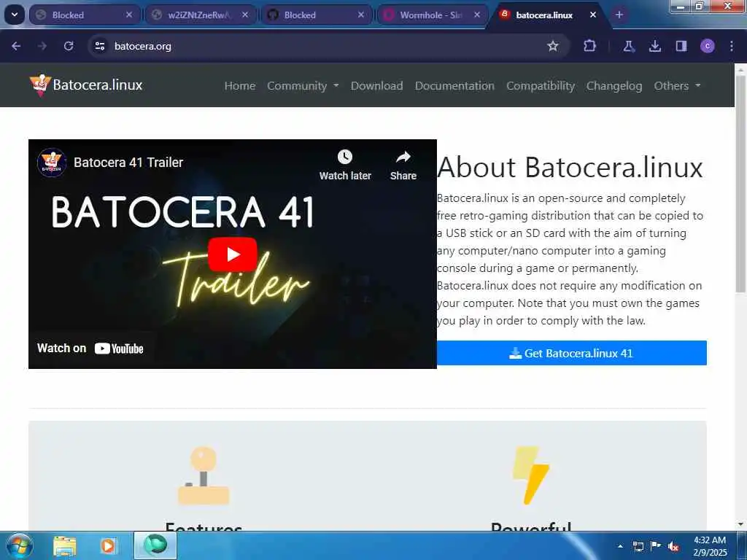Image resolution: width=747 pixels, height=560 pixels.
Task: Show hidden system tray icons
Action: tap(620, 546)
